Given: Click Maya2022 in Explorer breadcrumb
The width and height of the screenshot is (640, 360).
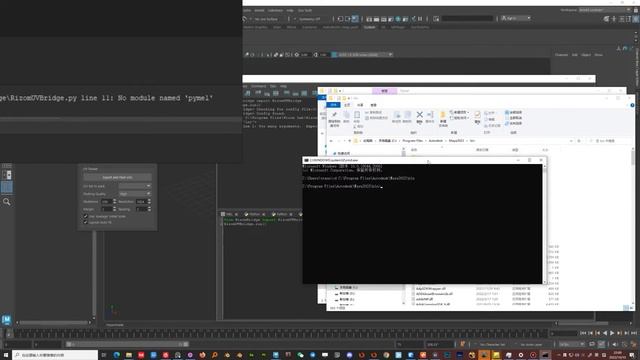Looking at the screenshot, I should tap(456, 141).
